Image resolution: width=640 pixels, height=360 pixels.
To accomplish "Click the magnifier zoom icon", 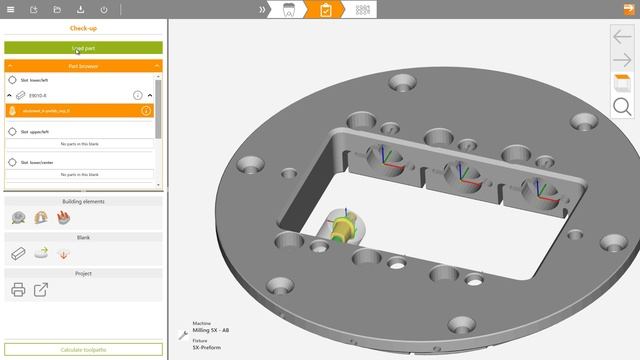I will point(622,107).
